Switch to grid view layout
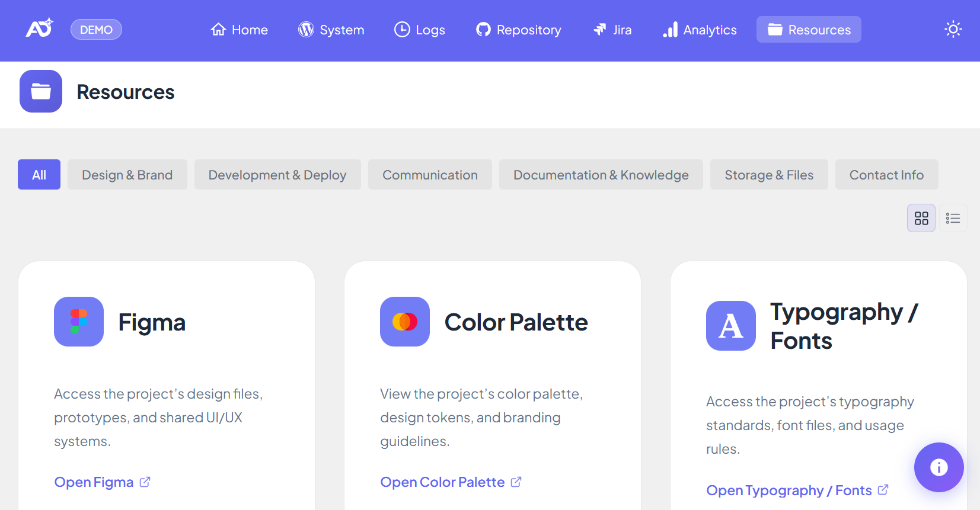Viewport: 980px width, 510px height. (x=921, y=219)
